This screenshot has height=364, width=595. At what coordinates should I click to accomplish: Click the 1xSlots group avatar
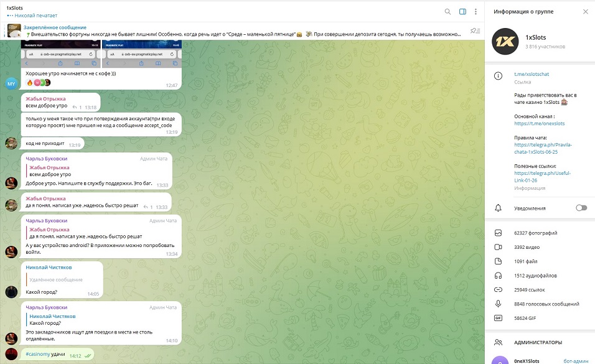click(505, 41)
